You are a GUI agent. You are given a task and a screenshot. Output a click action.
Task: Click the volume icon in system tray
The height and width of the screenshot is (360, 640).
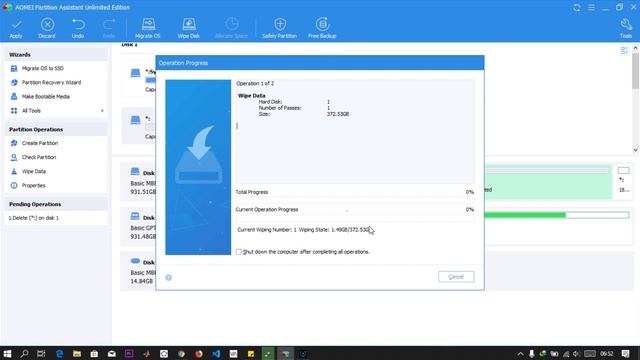576,353
